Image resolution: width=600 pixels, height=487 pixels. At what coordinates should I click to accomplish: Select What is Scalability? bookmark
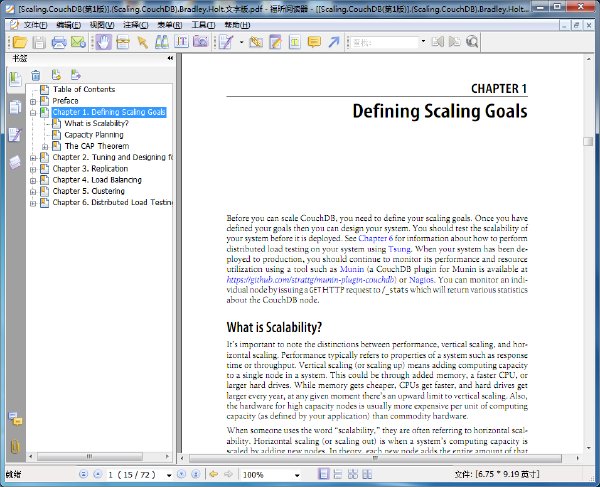click(96, 124)
